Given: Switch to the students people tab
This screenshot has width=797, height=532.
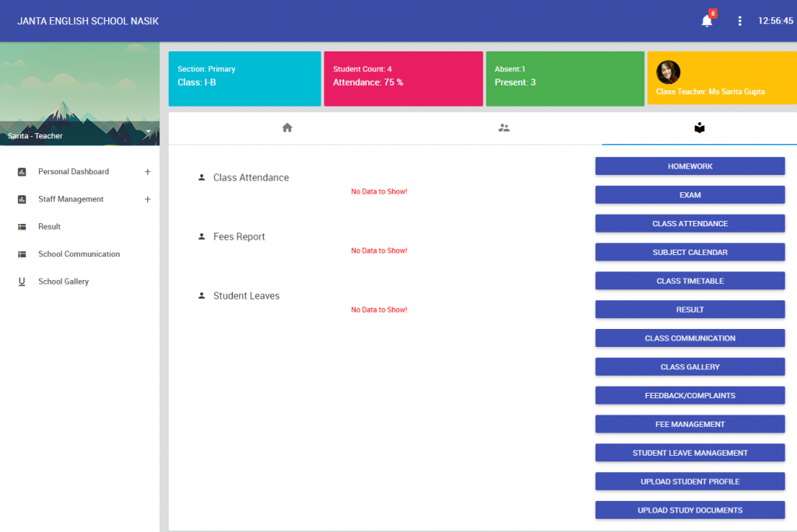Looking at the screenshot, I should 504,127.
